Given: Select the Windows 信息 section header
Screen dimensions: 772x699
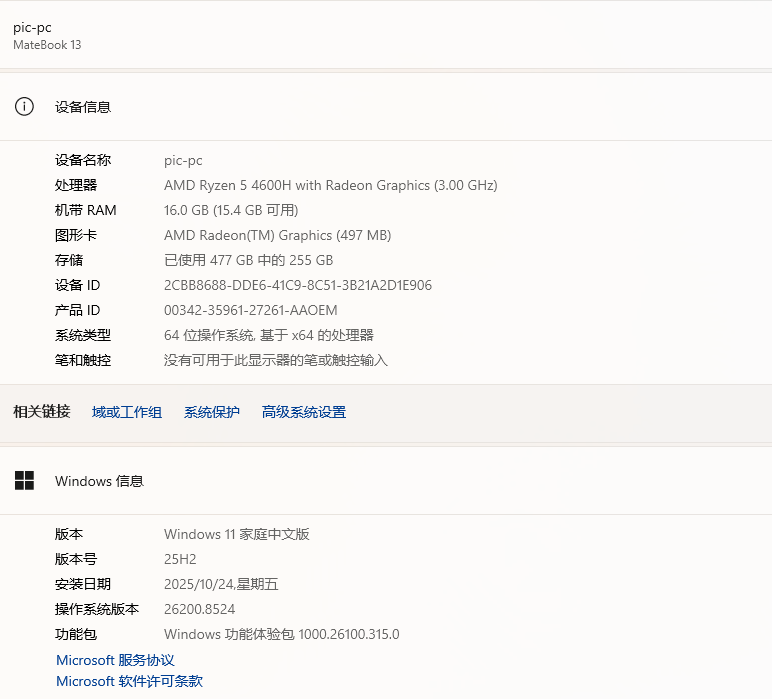Looking at the screenshot, I should point(99,481).
